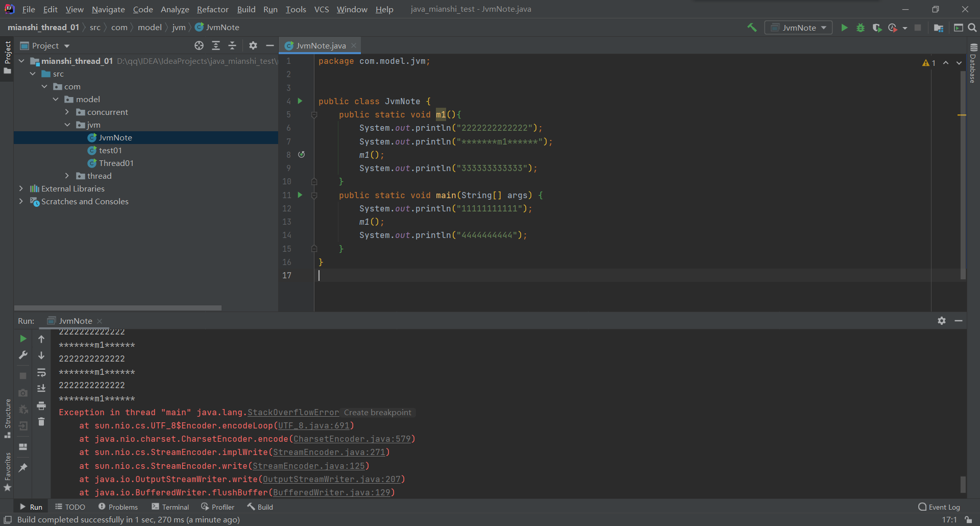Expand Scratches and Consoles node
This screenshot has height=526, width=980.
21,201
